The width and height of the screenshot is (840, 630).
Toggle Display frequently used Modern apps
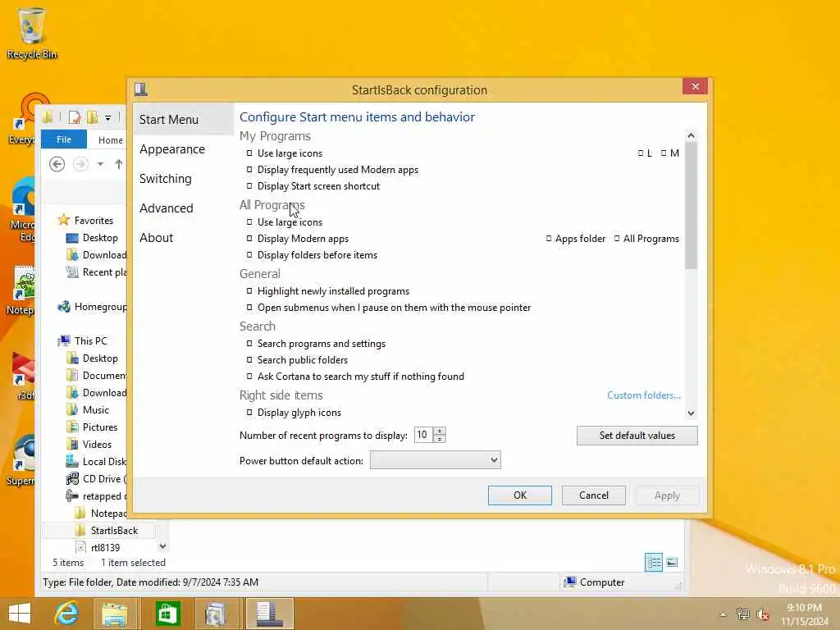(x=249, y=170)
